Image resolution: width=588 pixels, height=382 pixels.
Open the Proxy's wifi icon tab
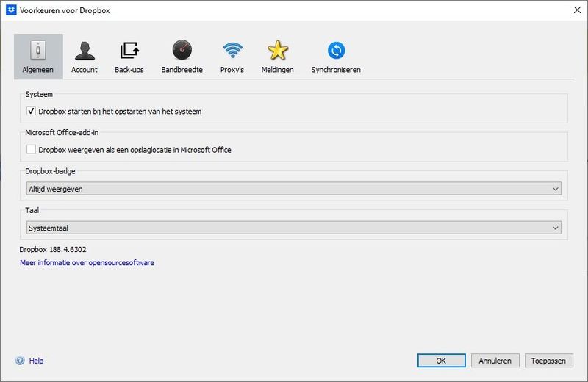tap(232, 57)
